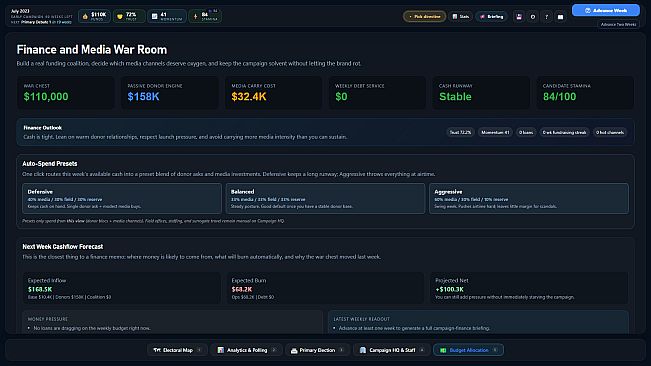Screen dimensions: 651x366
Task: Click Advance Two Weeks
Action: click(618, 24)
